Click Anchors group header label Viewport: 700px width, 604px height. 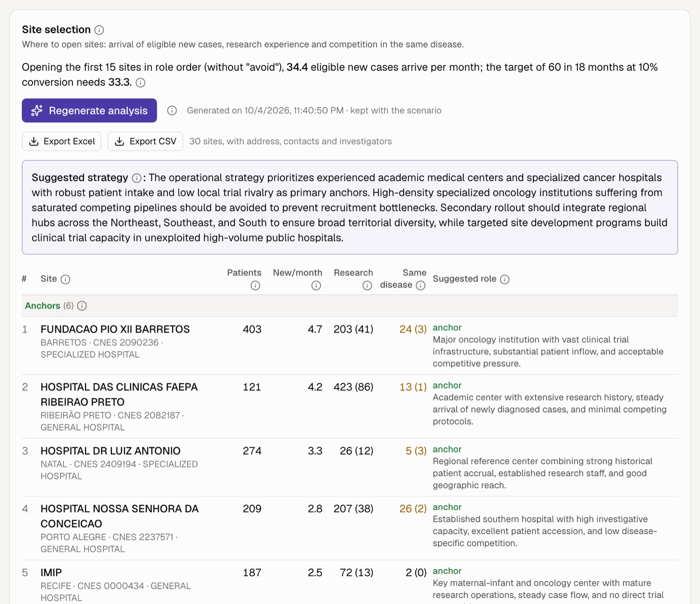click(42, 306)
